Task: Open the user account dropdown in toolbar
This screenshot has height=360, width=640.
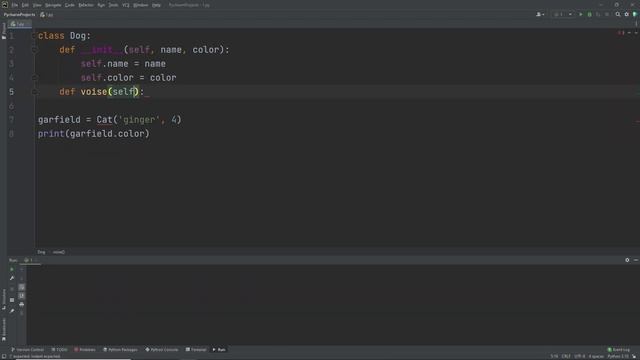Action: point(540,15)
